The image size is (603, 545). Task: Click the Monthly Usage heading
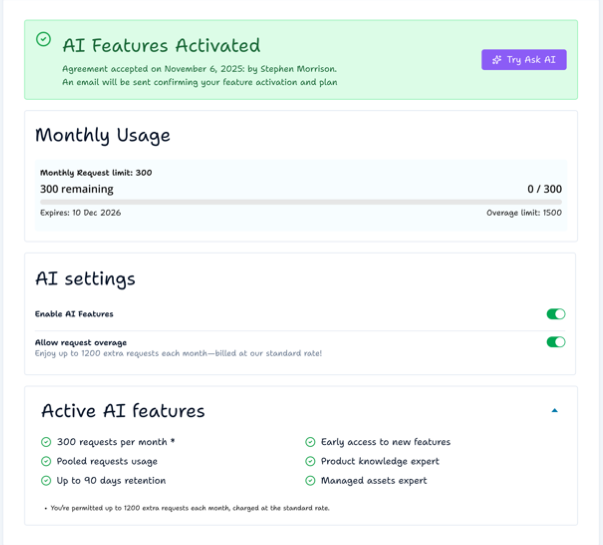102,135
